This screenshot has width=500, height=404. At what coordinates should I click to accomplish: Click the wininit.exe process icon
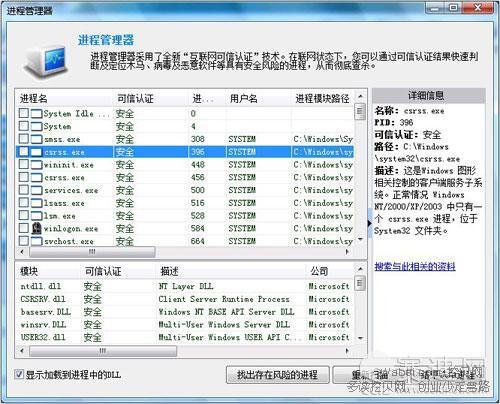coord(36,165)
